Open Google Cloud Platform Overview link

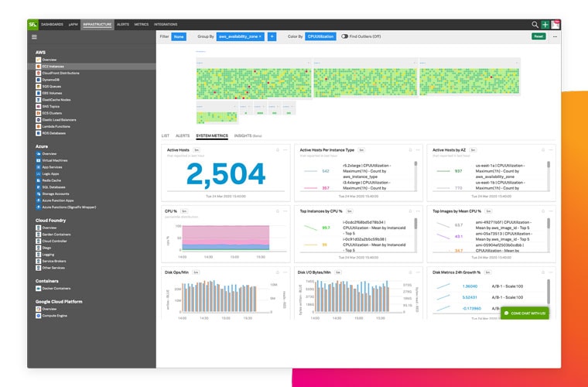[x=49, y=309]
